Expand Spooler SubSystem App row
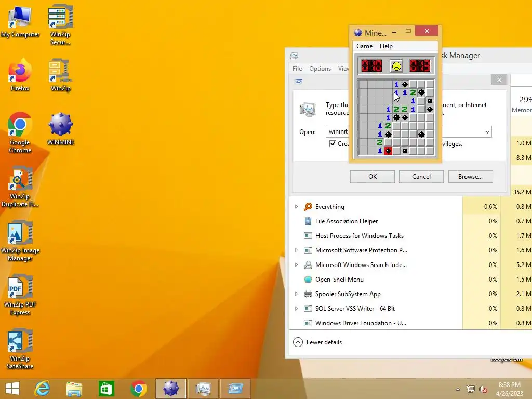532x399 pixels. (296, 294)
